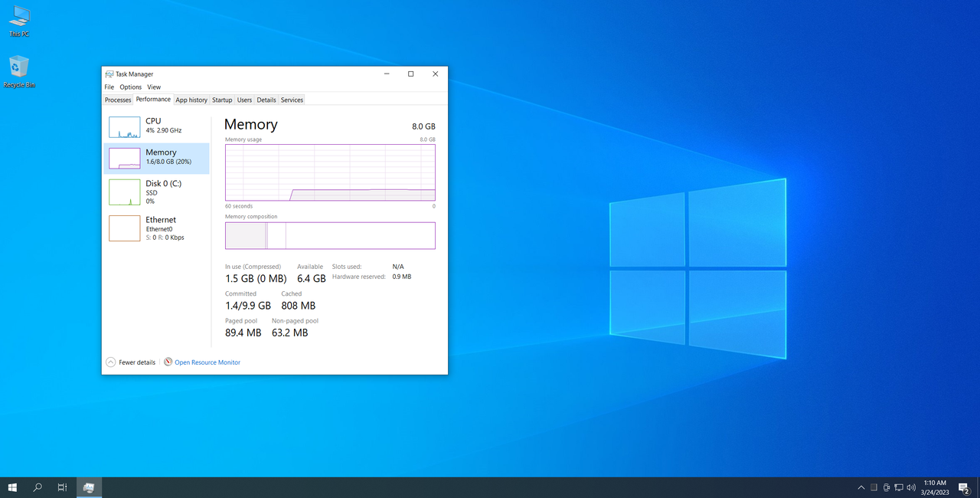
Task: Minimize the Task Manager window
Action: pyautogui.click(x=386, y=74)
